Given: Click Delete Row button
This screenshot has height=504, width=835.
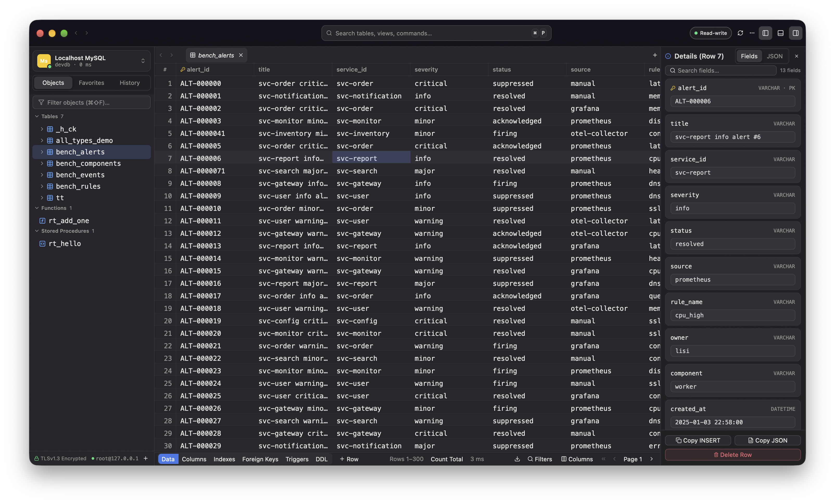Looking at the screenshot, I should click(733, 455).
